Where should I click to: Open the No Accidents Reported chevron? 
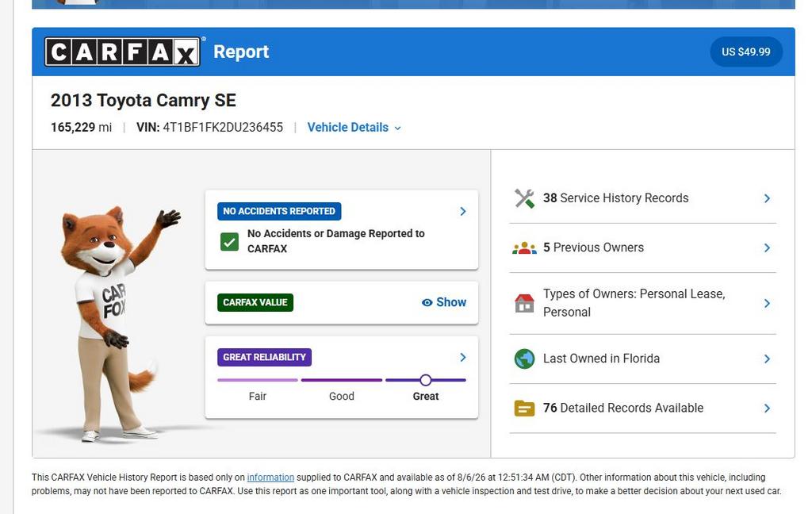(x=463, y=212)
